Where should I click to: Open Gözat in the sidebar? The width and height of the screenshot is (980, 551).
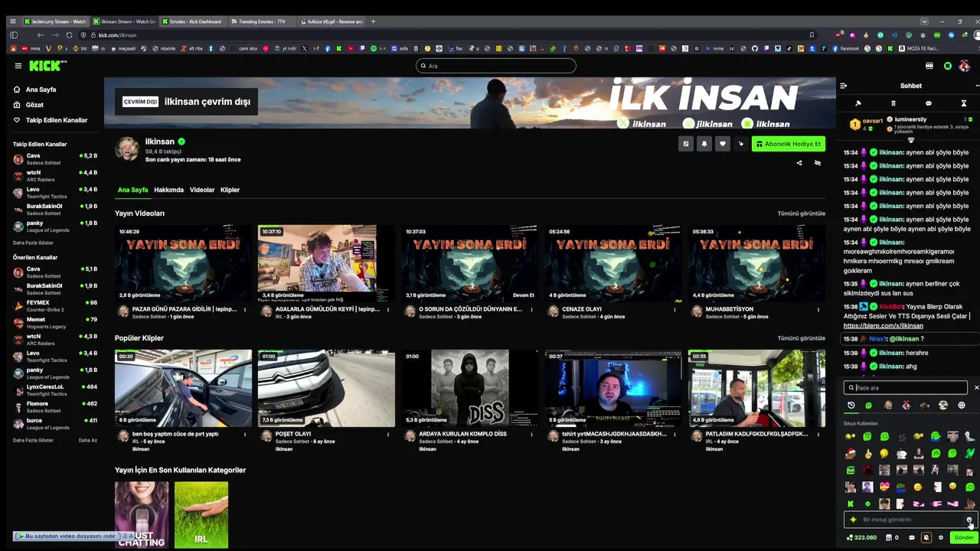coord(34,105)
